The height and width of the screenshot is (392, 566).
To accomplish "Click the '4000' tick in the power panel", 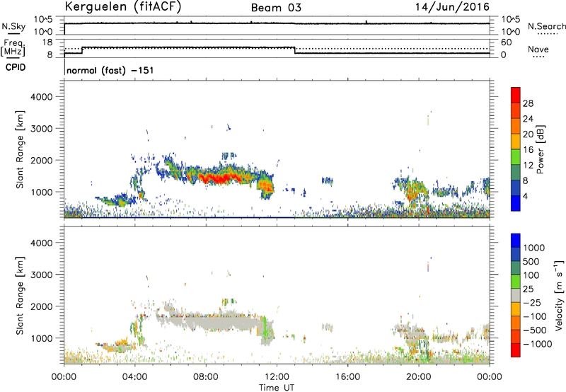I will [x=42, y=97].
